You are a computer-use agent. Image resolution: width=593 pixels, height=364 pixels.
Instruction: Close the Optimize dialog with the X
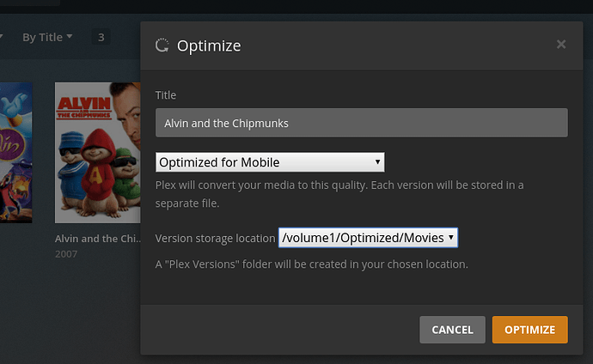click(561, 44)
